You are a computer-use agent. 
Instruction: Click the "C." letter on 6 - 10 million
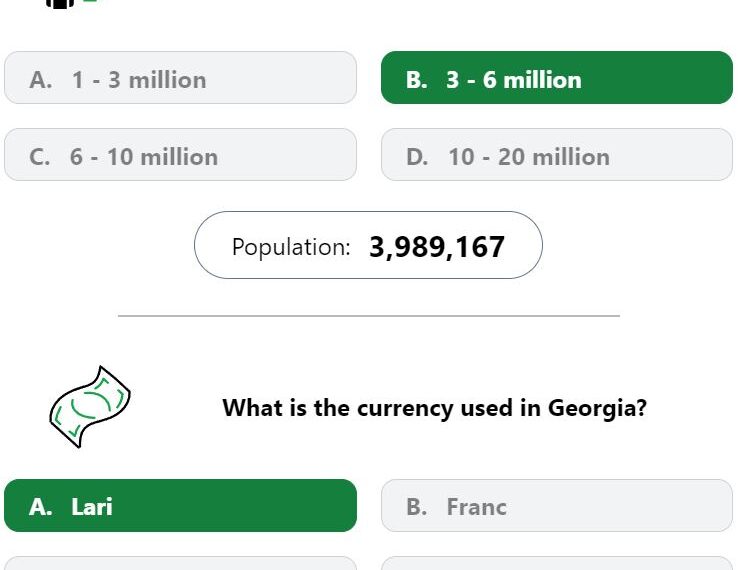(x=40, y=157)
